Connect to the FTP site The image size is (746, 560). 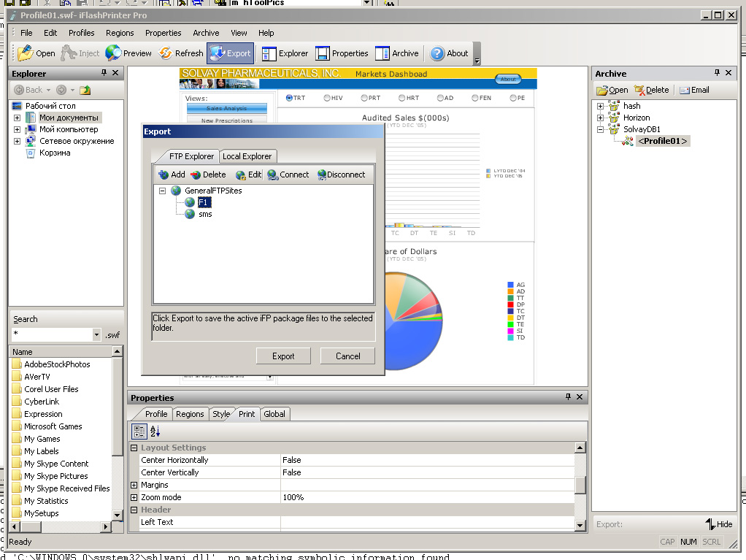[288, 174]
